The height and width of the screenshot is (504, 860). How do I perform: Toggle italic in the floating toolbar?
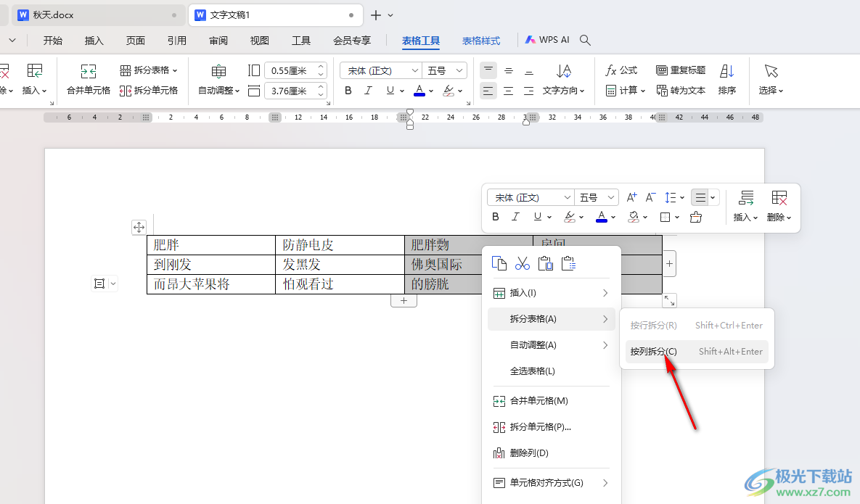pos(516,217)
